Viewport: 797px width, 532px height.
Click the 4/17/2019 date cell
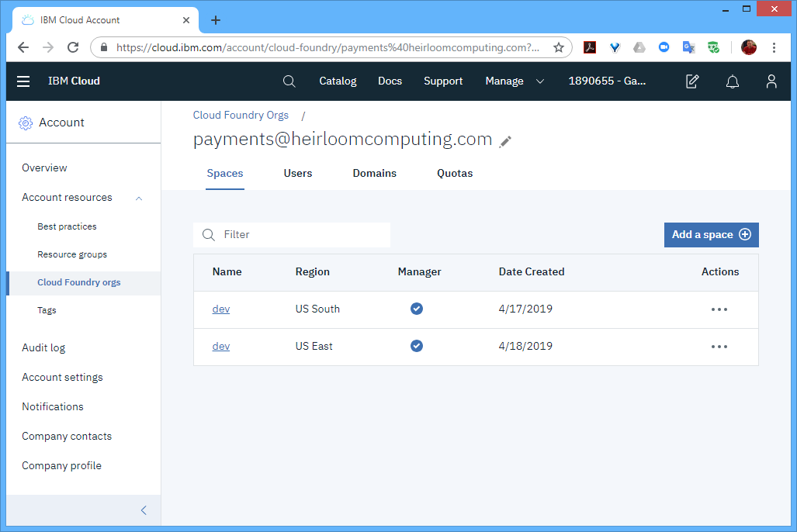tap(525, 309)
